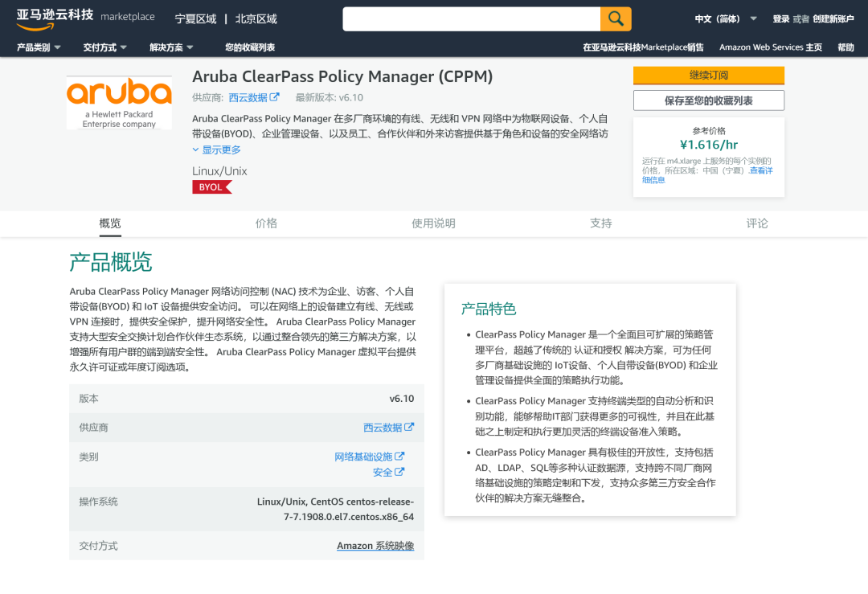Open 西云数据 vendor link in header
Viewport: 868px width, 594px height.
[248, 97]
